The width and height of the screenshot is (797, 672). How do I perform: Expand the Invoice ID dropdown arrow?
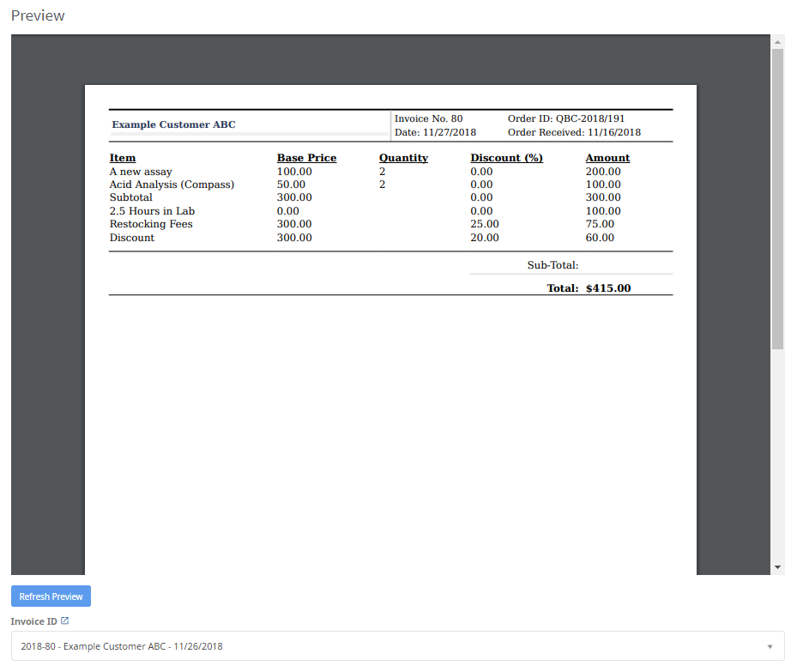[x=769, y=646]
